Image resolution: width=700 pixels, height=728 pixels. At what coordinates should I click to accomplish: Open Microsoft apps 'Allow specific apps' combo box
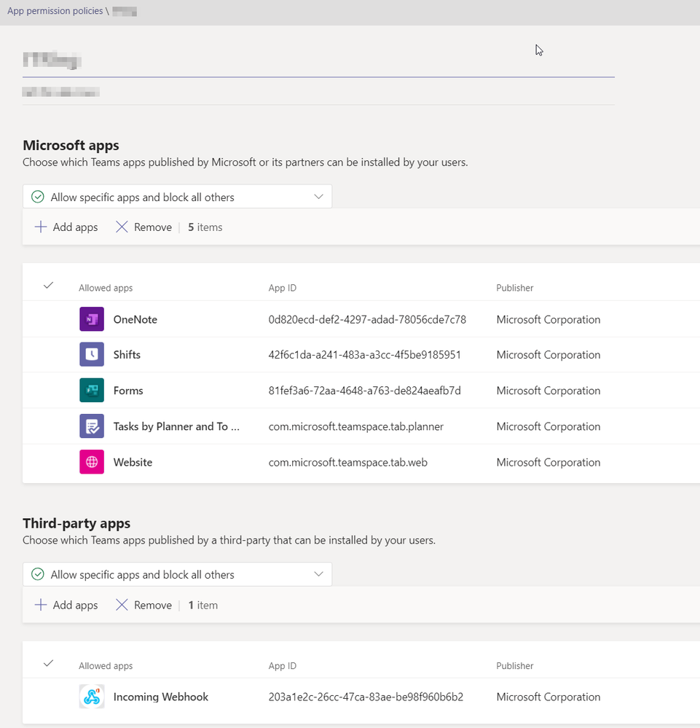tap(177, 197)
